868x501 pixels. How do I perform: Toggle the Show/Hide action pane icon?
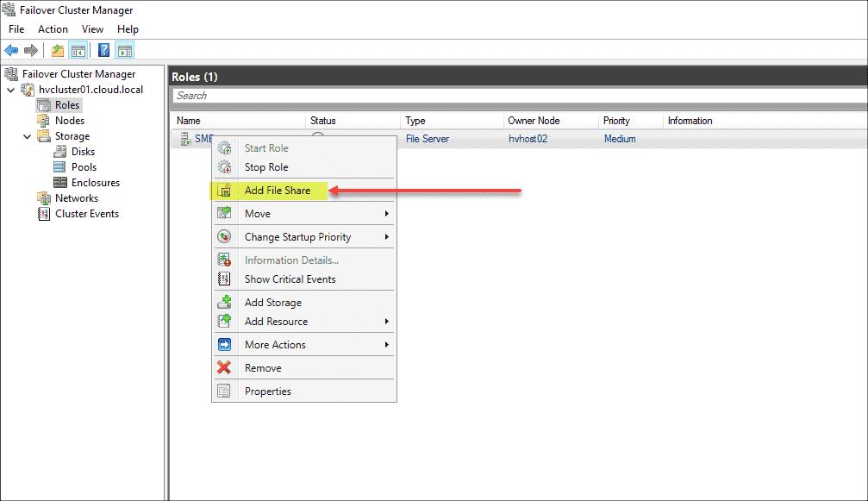123,49
